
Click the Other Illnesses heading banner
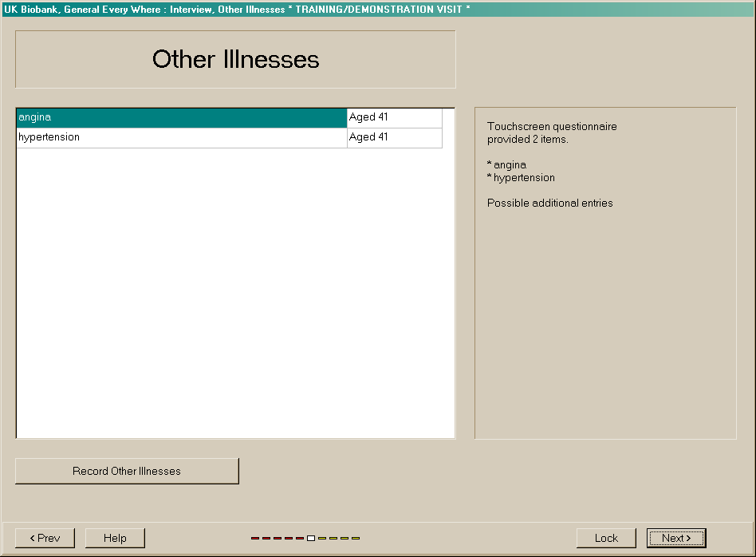point(235,59)
